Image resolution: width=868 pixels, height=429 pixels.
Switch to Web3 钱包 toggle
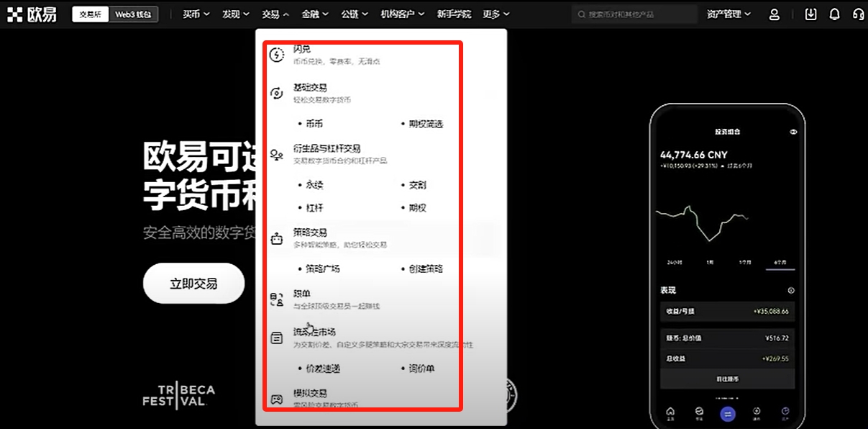pyautogui.click(x=134, y=14)
